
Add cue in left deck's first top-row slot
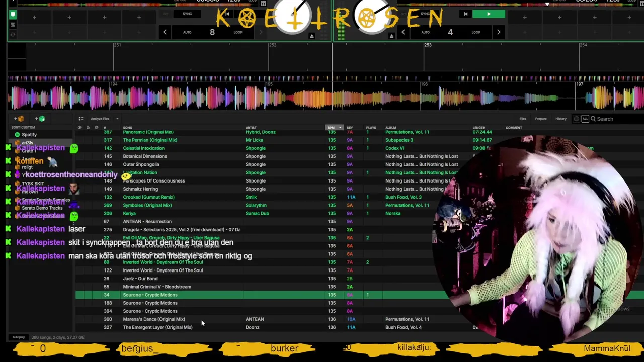pos(34,17)
